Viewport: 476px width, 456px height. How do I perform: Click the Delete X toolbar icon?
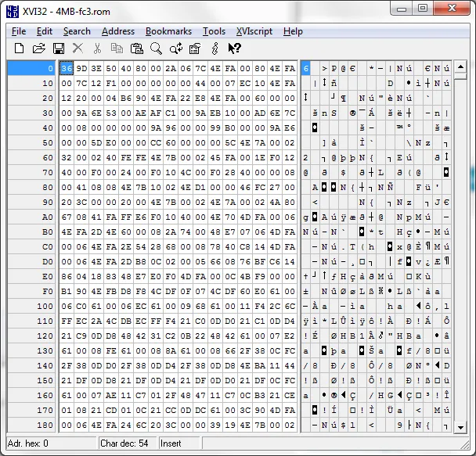(x=78, y=48)
